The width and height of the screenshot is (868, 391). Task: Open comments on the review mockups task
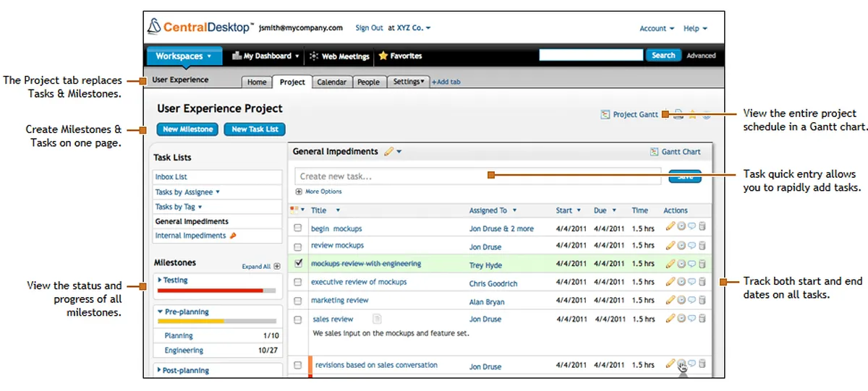pyautogui.click(x=692, y=246)
